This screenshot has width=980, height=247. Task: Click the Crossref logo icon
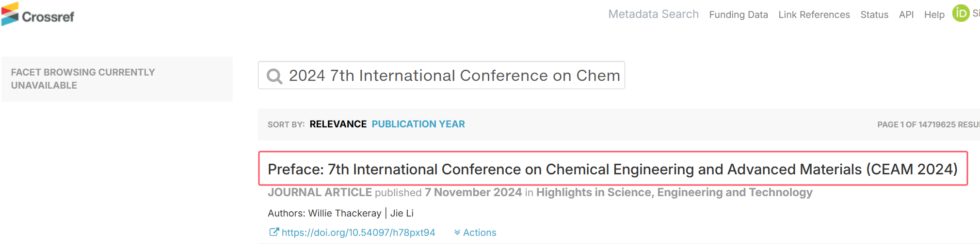pos(10,14)
